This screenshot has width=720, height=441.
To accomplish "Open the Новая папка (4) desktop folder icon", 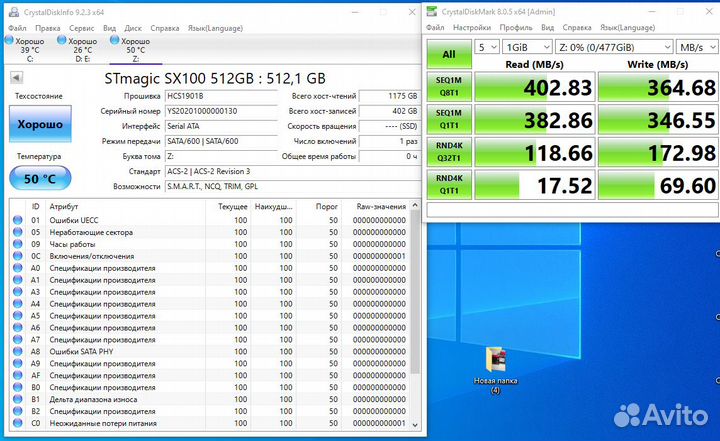I will (496, 360).
